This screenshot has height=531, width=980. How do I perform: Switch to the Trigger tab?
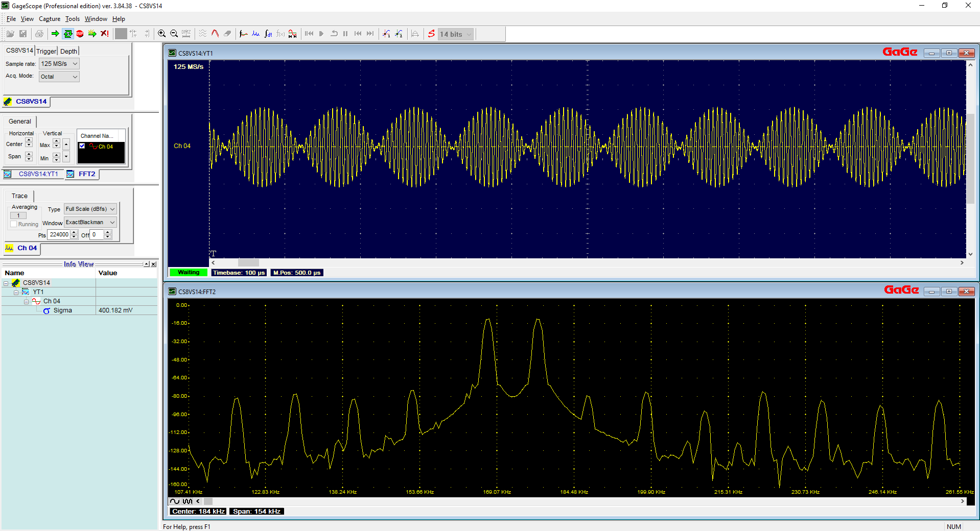46,51
